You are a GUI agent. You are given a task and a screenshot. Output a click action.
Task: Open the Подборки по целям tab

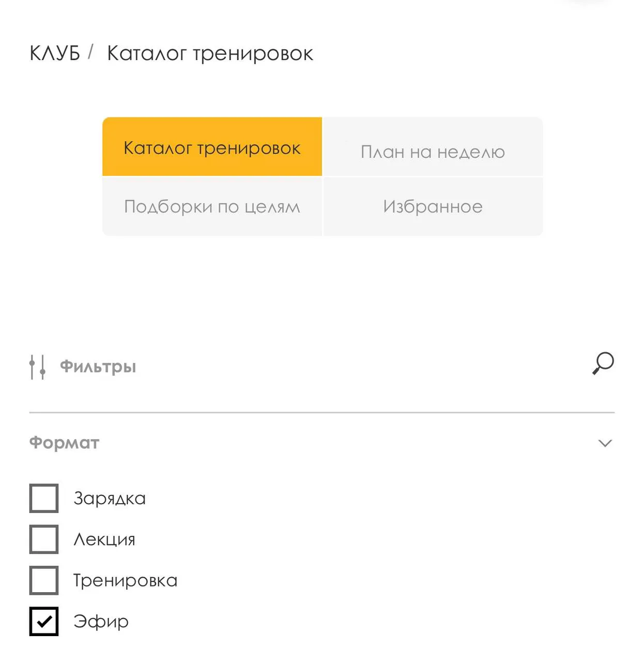(x=212, y=206)
